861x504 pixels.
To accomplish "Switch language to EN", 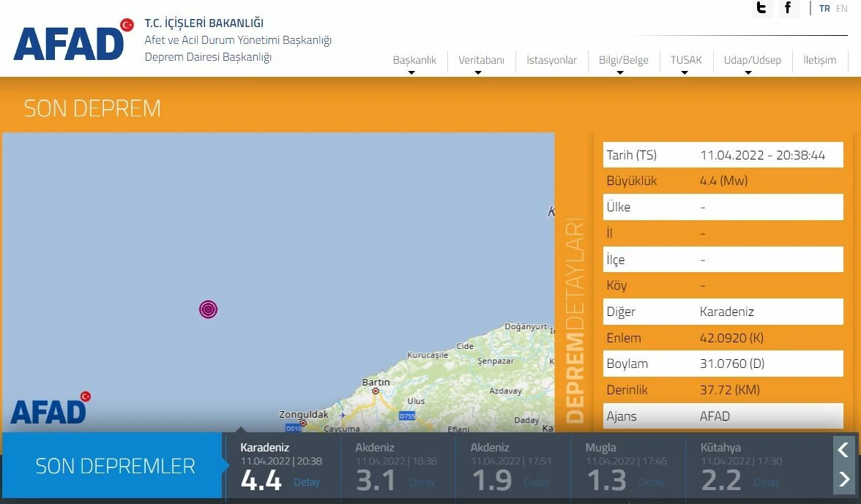I will click(x=841, y=9).
